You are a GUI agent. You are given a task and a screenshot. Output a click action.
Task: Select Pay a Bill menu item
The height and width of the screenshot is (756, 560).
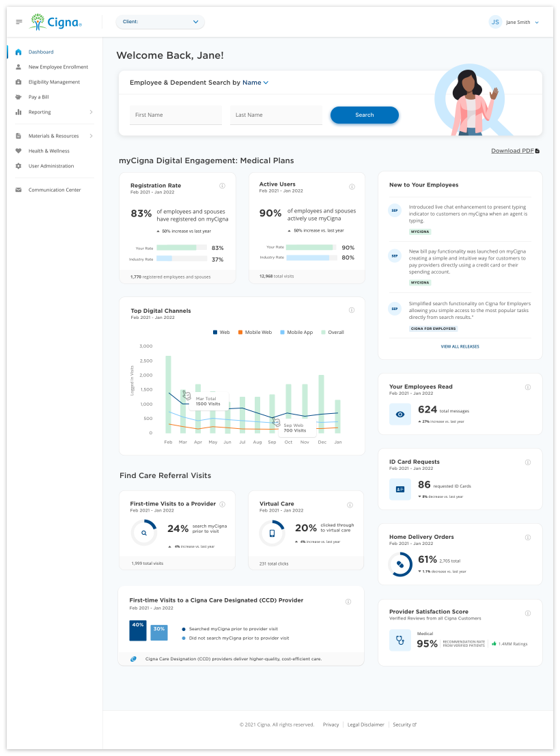point(39,97)
